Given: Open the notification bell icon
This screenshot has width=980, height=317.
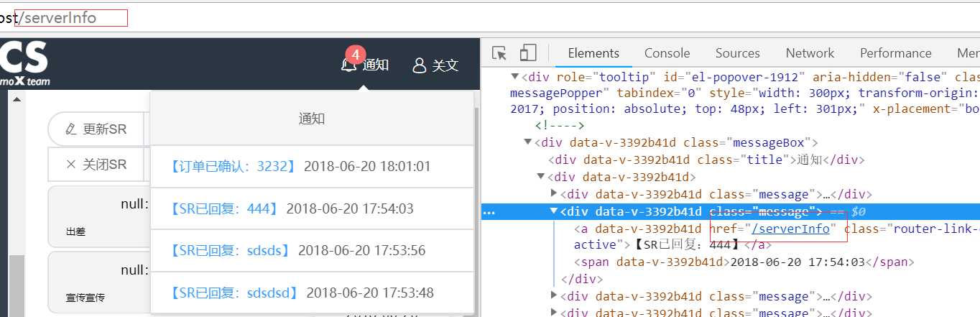Looking at the screenshot, I should (x=348, y=65).
